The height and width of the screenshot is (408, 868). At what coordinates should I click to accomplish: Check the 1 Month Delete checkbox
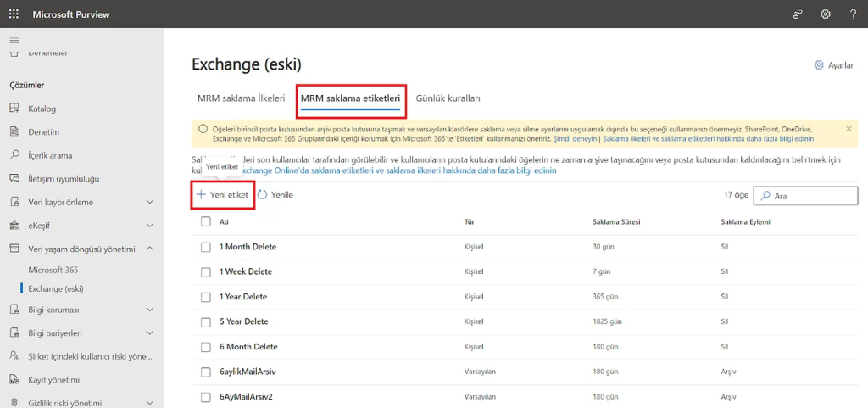point(206,247)
